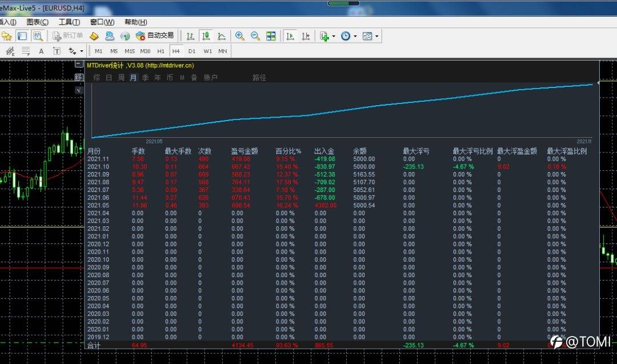Select the D1 timeframe button
Image resolution: width=617 pixels, height=364 pixels.
pos(191,51)
